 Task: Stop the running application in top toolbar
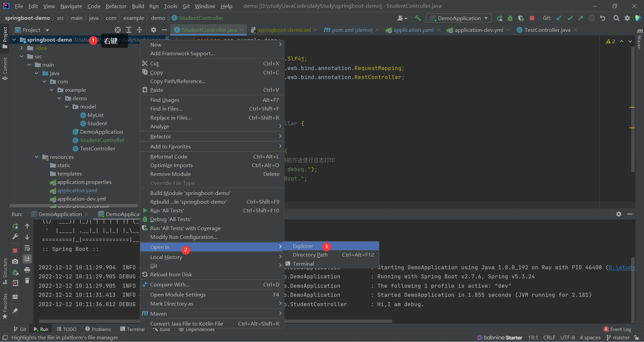click(x=532, y=18)
